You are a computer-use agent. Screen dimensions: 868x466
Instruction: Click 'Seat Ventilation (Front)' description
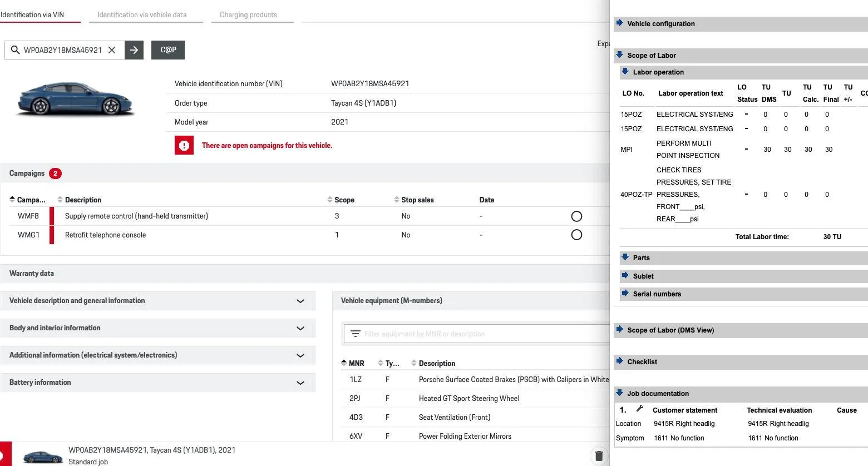(454, 418)
